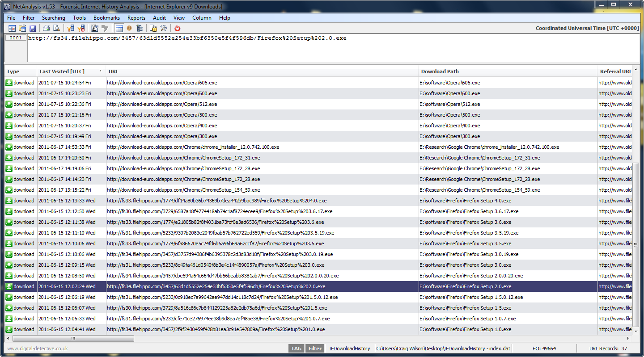Screen dimensions: 644x357
Task: Click the NetAnalysis title bar application icon
Action: [7, 6]
